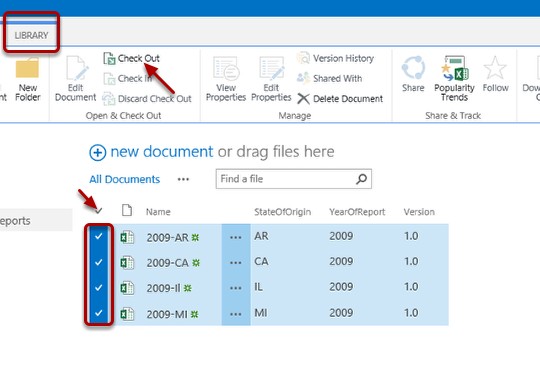Click the Delete Document X icon
Image resolution: width=540 pixels, height=368 pixels.
click(x=303, y=99)
